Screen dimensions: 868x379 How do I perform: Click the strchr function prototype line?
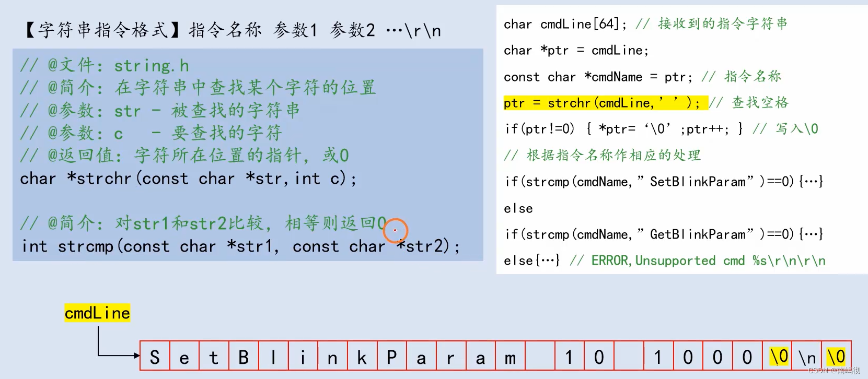pos(189,179)
